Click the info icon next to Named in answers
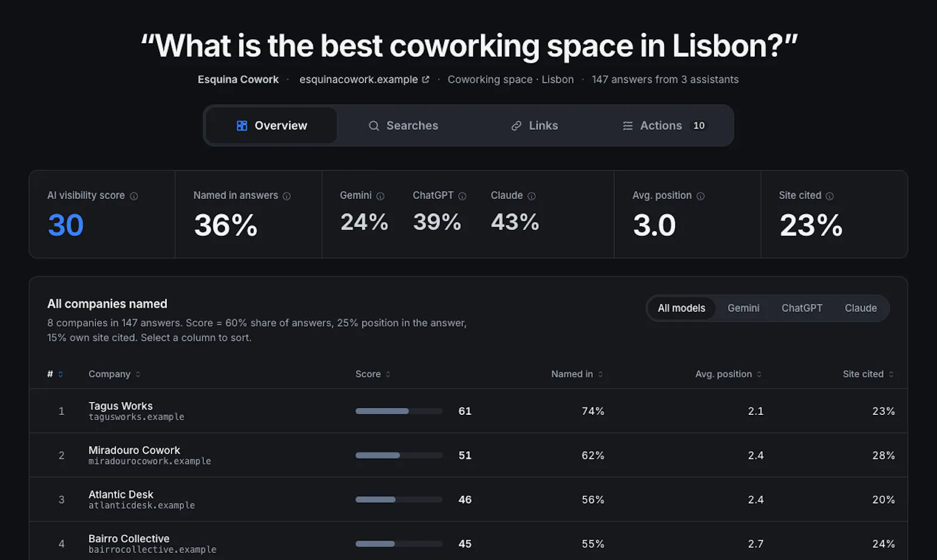937x560 pixels. pos(286,196)
